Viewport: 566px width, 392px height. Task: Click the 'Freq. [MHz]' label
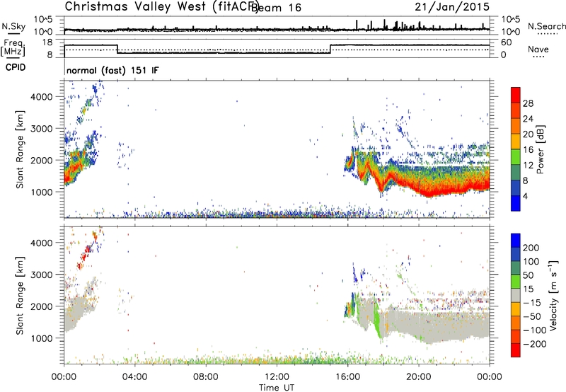pos(13,47)
